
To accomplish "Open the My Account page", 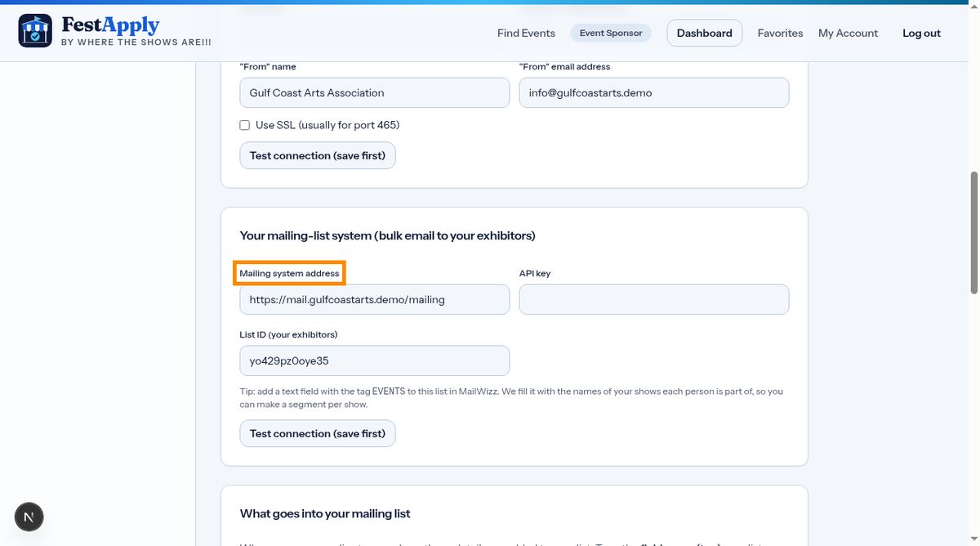I will click(x=848, y=34).
